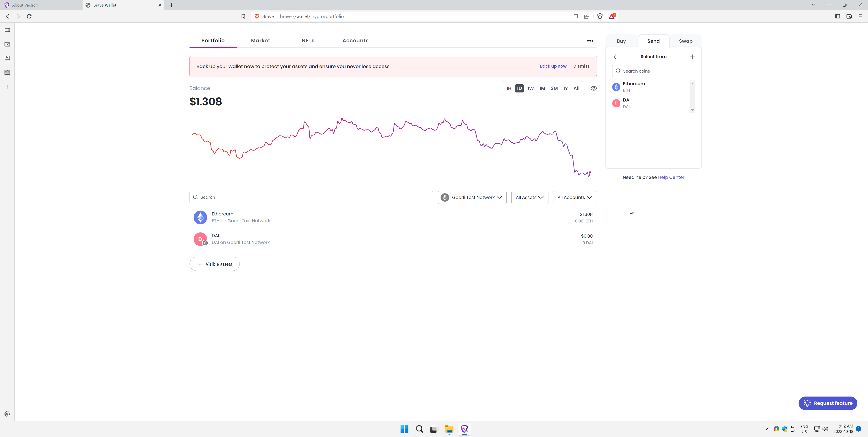
Task: Open Reading list sidebar icon
Action: coord(7,72)
